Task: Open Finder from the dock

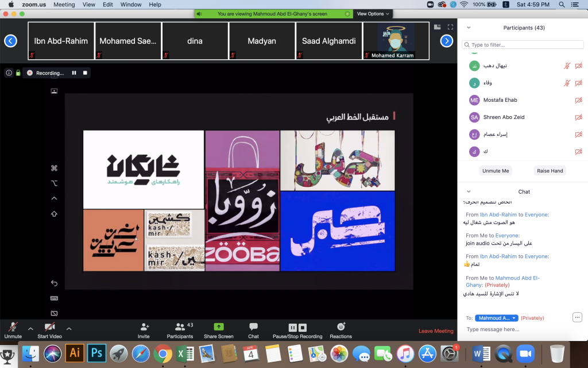Action: click(31, 354)
